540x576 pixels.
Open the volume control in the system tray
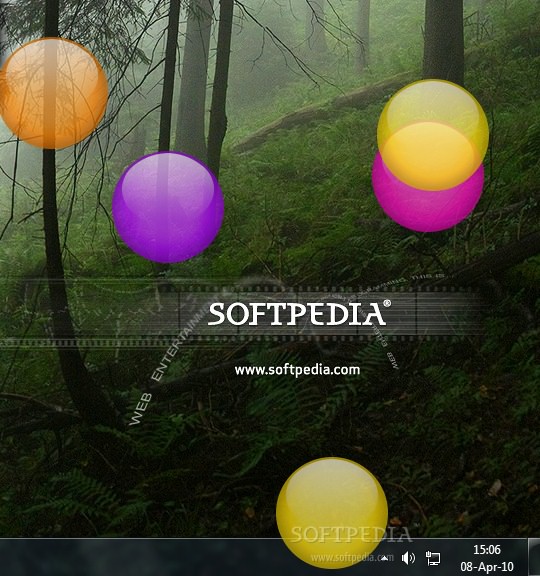point(408,558)
